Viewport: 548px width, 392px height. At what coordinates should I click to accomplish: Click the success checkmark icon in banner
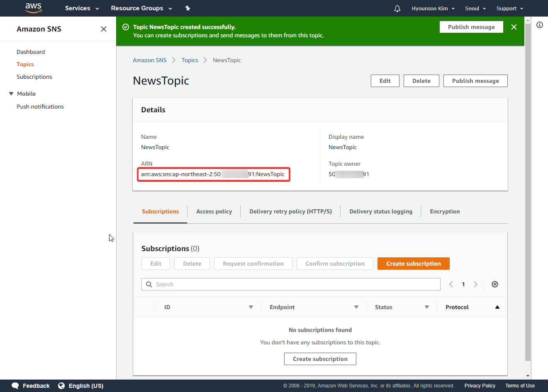click(x=126, y=27)
